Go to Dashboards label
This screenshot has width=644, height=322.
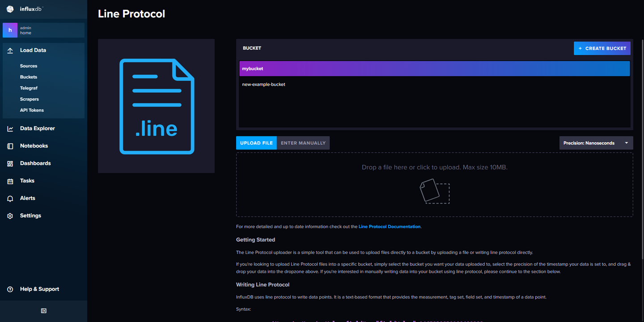click(x=35, y=163)
